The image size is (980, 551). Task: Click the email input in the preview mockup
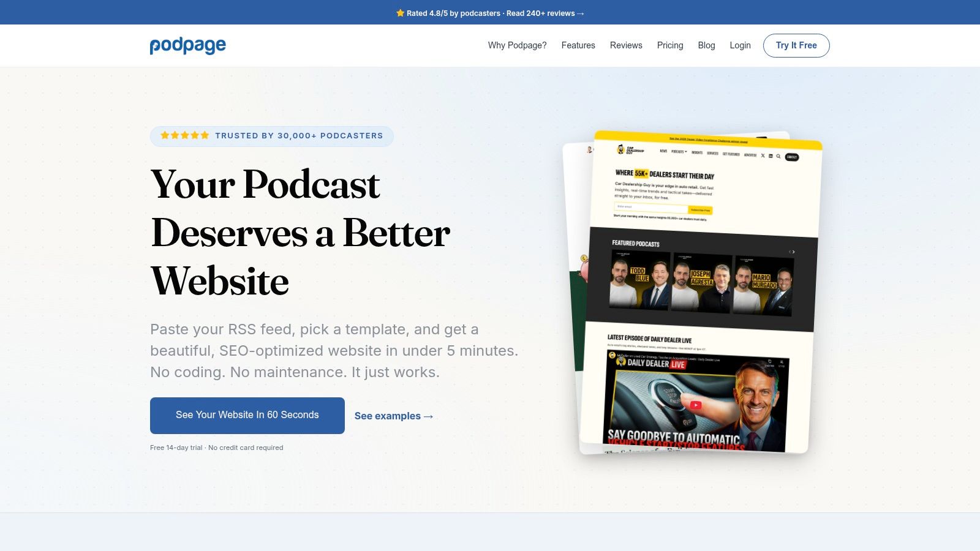coord(651,208)
